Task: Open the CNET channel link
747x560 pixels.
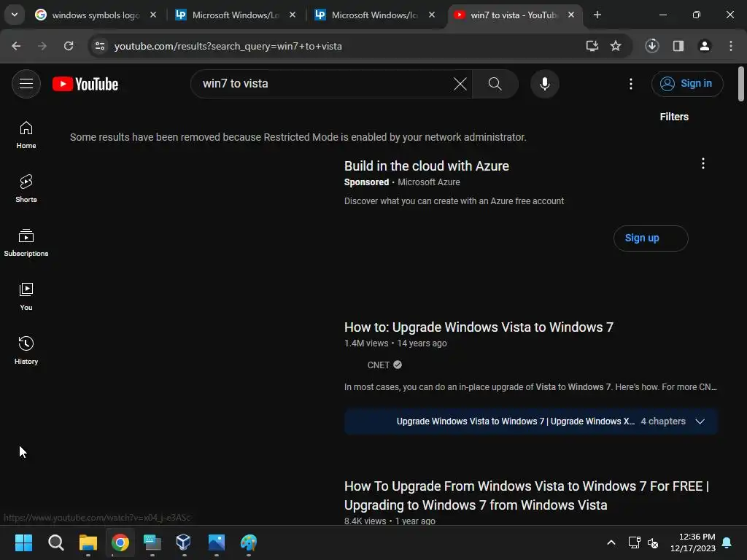Action: pos(379,365)
